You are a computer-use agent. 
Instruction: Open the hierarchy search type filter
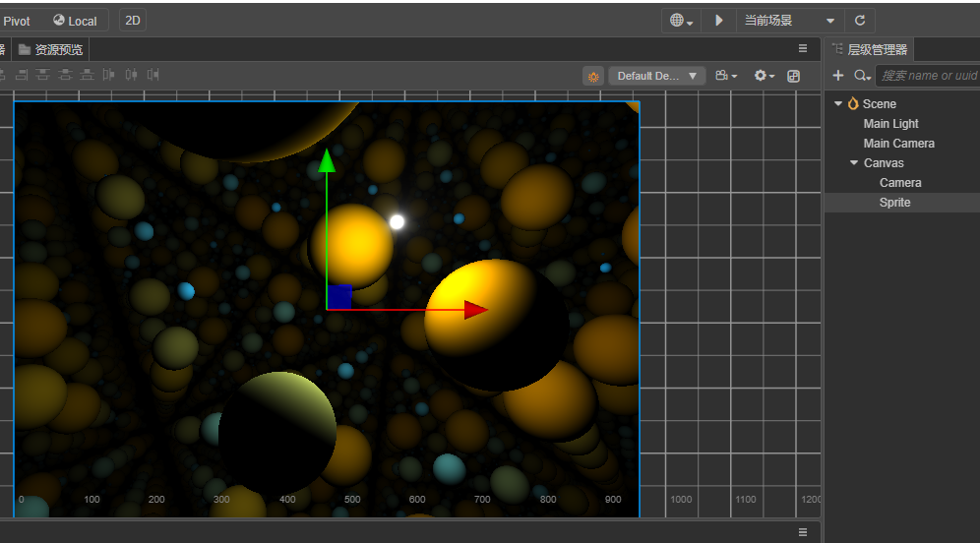pyautogui.click(x=862, y=76)
